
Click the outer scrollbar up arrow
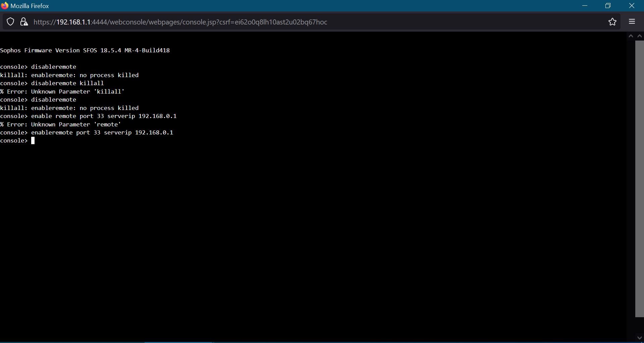[640, 36]
